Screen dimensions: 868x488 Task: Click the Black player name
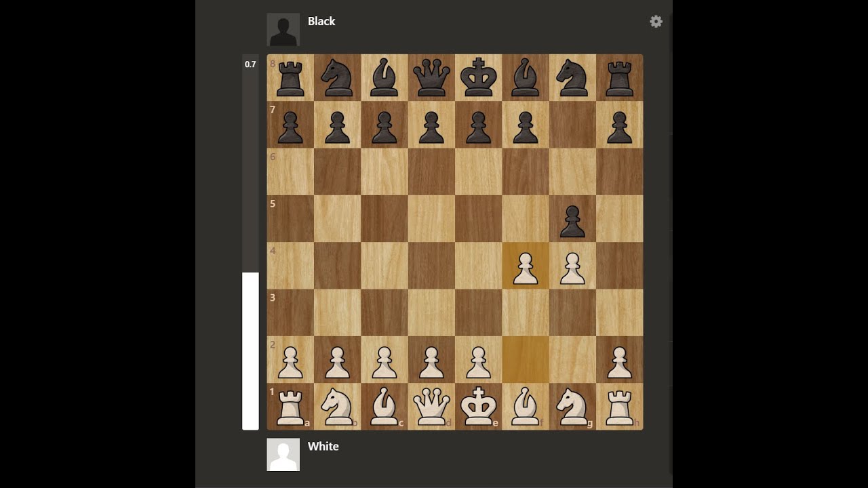(x=321, y=21)
